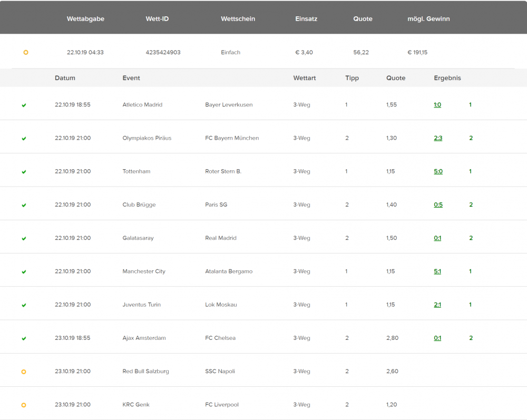The height and width of the screenshot is (420, 527).
Task: Click the green checkmark for Olympiakos Piräus row
Action: (24, 139)
